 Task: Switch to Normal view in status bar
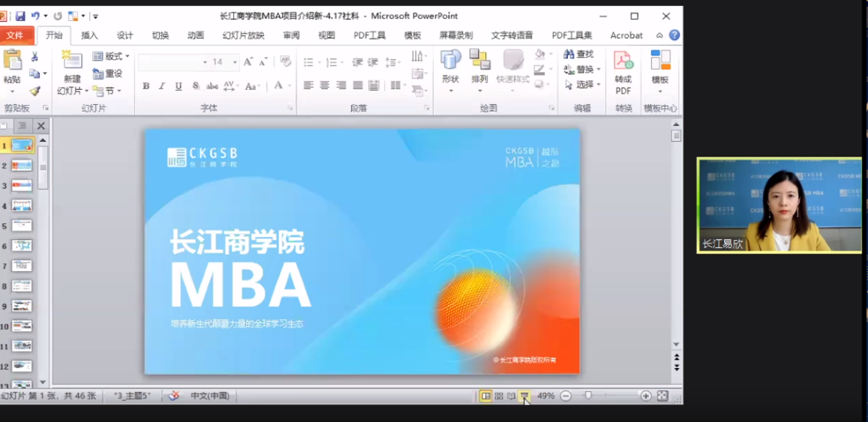click(x=485, y=396)
